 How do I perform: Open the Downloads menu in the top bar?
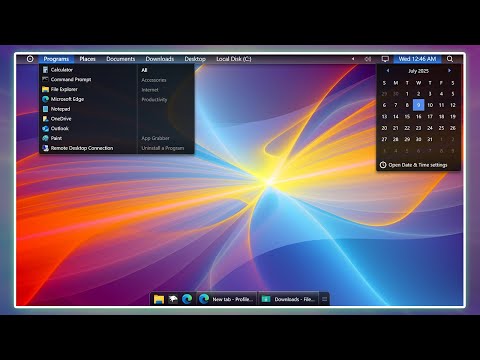point(160,59)
